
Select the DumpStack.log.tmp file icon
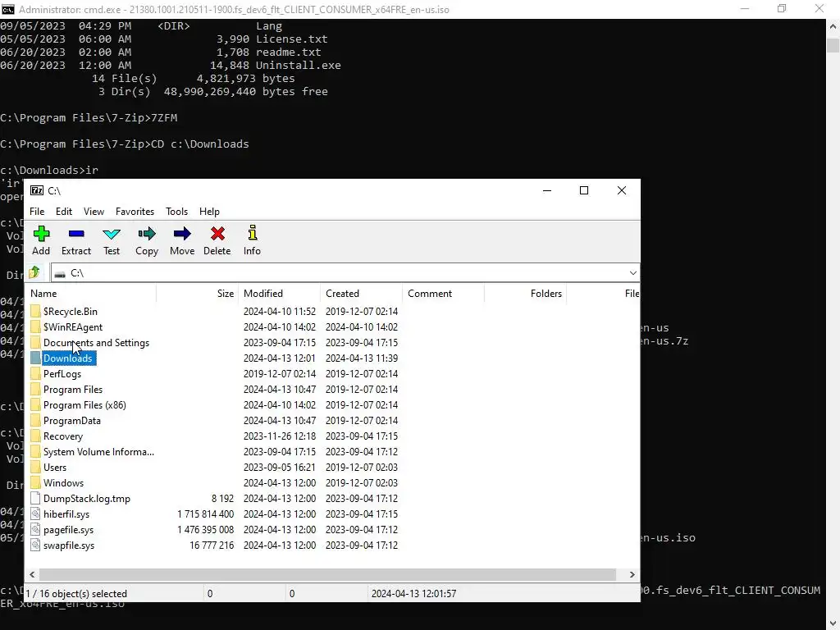(35, 498)
